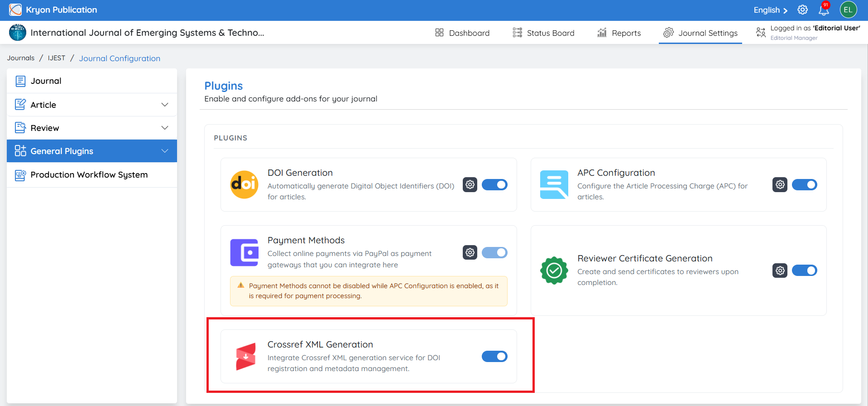This screenshot has height=406, width=868.
Task: Disable the Crossref XML Generation switch
Action: pyautogui.click(x=494, y=357)
